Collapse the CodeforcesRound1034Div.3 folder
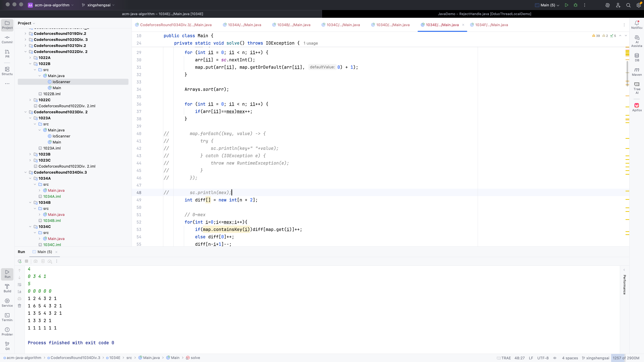644x362 pixels. point(25,172)
